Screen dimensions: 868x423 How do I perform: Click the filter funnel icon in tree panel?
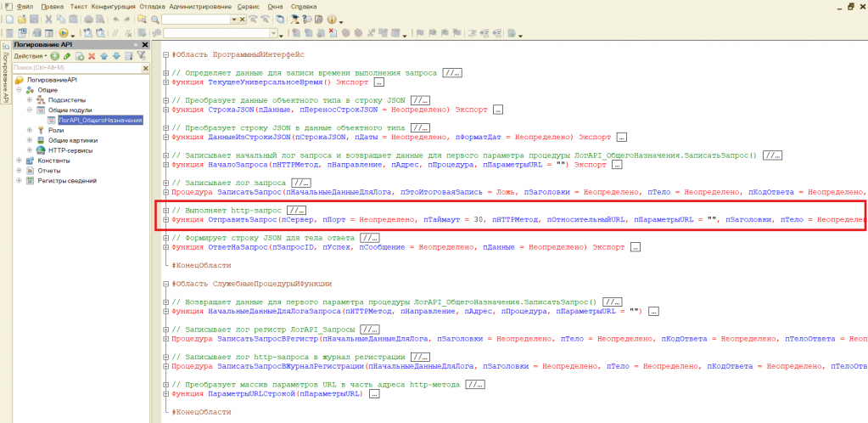[x=141, y=55]
